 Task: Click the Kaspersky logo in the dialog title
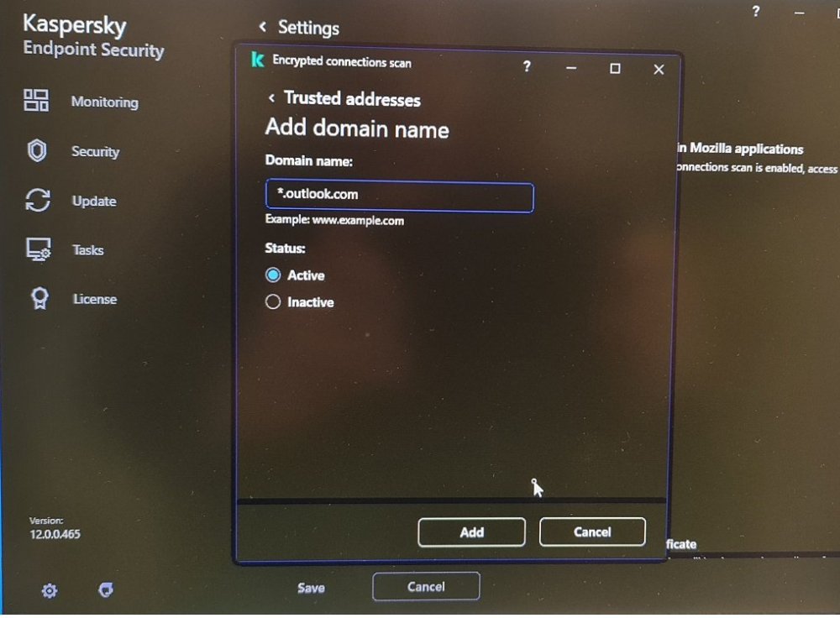pyautogui.click(x=258, y=60)
